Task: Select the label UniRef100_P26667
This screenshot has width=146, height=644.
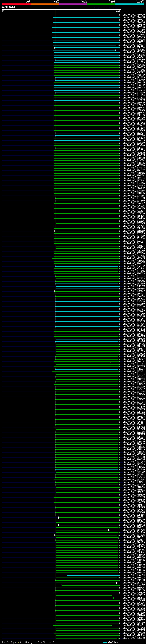Action: 134,422
